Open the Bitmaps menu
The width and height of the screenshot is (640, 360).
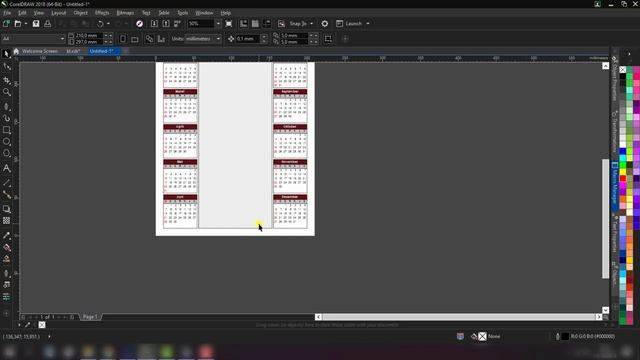pyautogui.click(x=125, y=13)
